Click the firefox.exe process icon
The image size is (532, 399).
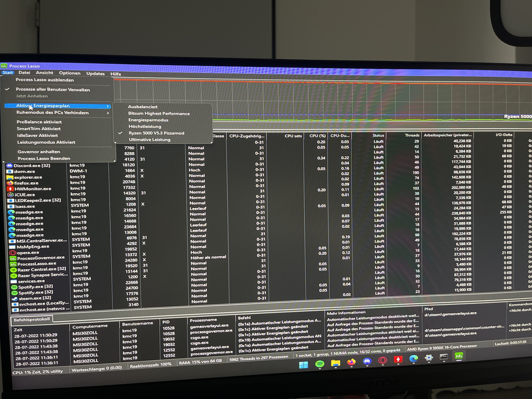click(10, 183)
